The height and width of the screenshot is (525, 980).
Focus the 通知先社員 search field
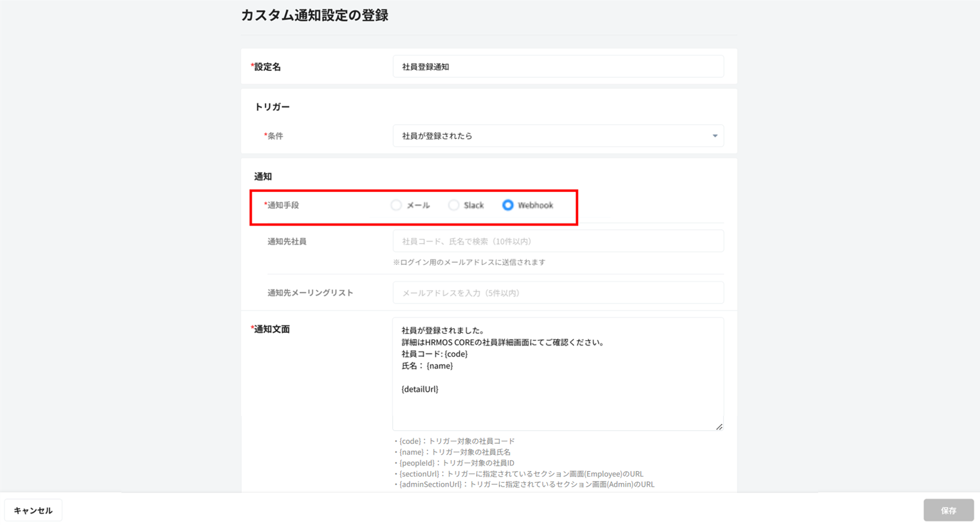(558, 242)
